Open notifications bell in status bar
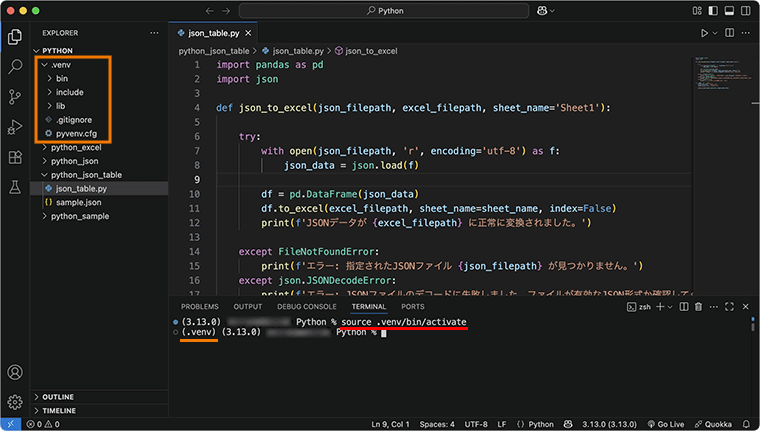Viewport: 760px width, 431px height. coord(746,424)
